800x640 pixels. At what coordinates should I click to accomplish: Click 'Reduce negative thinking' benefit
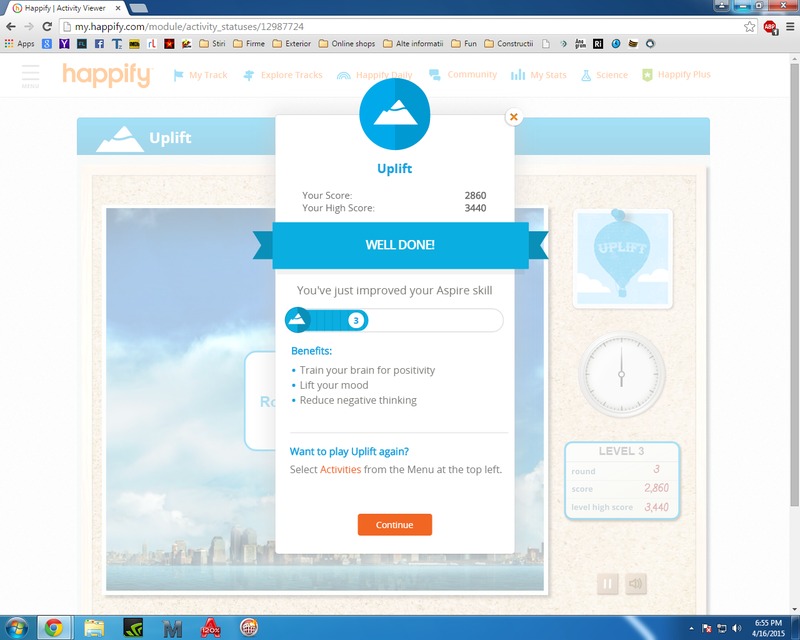coord(358,400)
